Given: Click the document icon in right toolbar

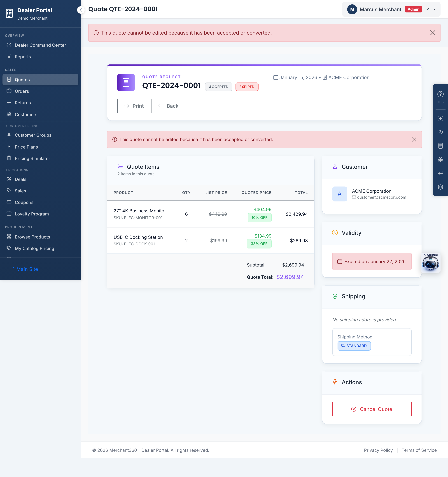Looking at the screenshot, I should click(x=440, y=146).
